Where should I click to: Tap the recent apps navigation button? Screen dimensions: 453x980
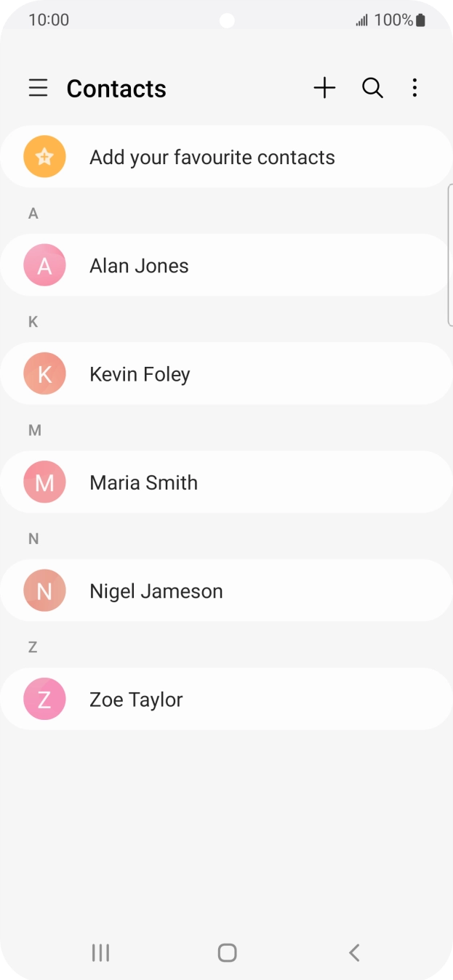(x=100, y=952)
